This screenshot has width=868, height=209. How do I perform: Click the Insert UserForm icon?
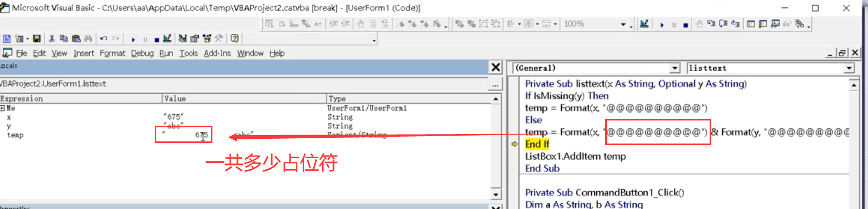point(19,39)
